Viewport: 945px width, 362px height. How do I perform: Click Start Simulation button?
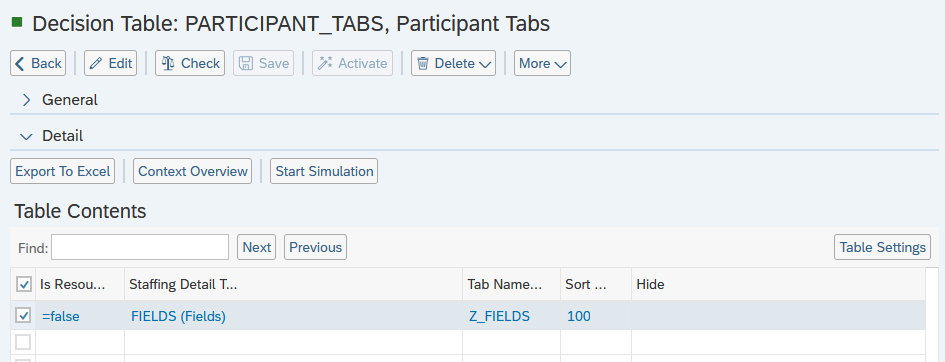324,171
